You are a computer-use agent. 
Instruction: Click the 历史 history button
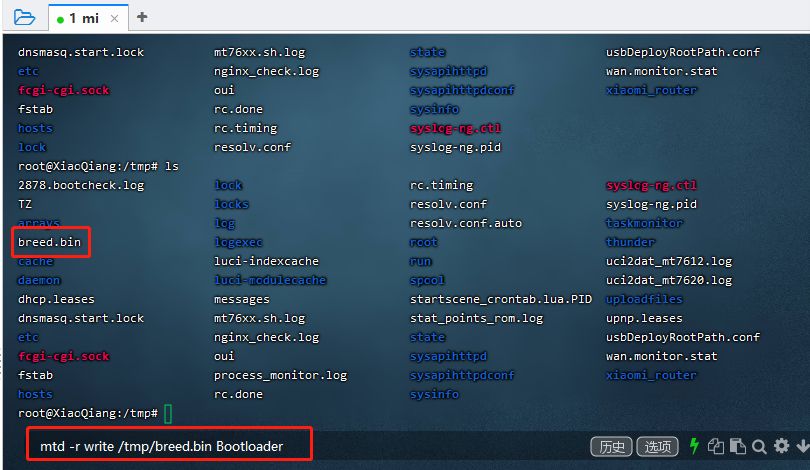612,446
